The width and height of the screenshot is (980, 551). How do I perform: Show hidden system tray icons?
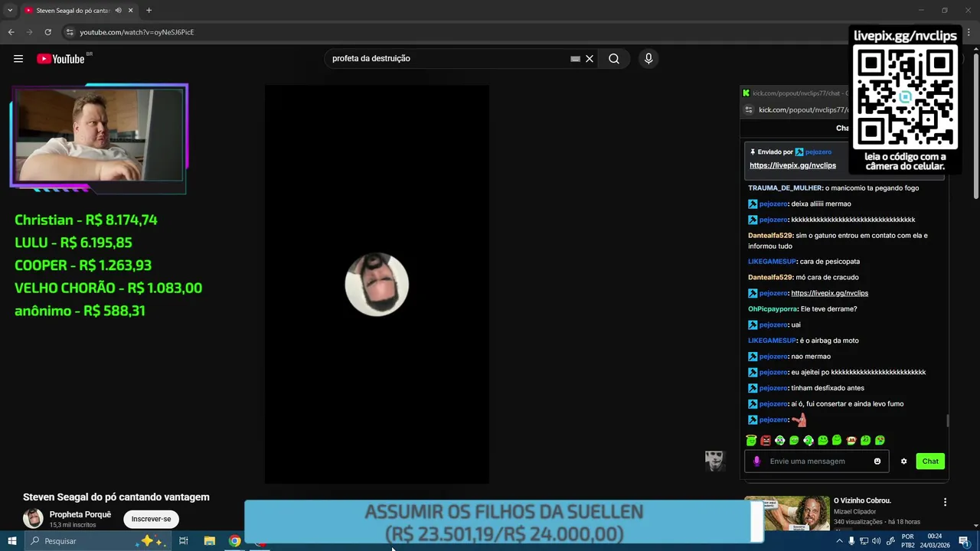(839, 541)
